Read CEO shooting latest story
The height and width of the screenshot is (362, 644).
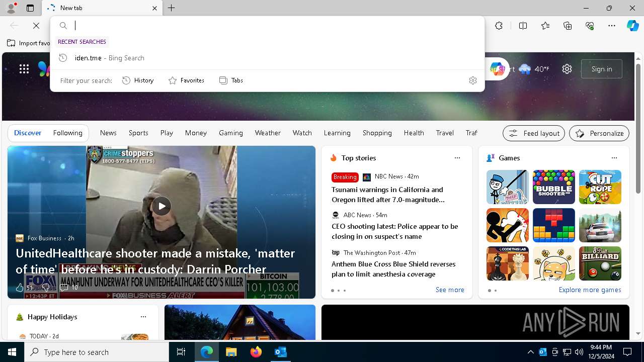(394, 231)
